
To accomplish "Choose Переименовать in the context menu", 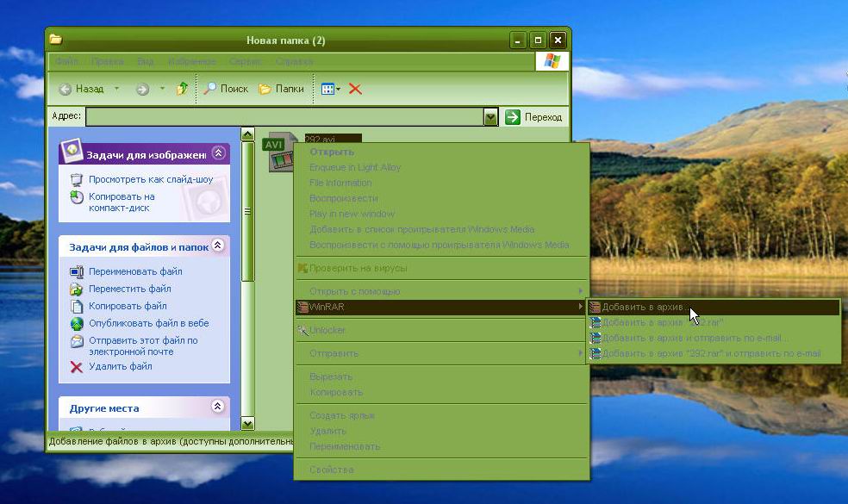I will coord(441,446).
